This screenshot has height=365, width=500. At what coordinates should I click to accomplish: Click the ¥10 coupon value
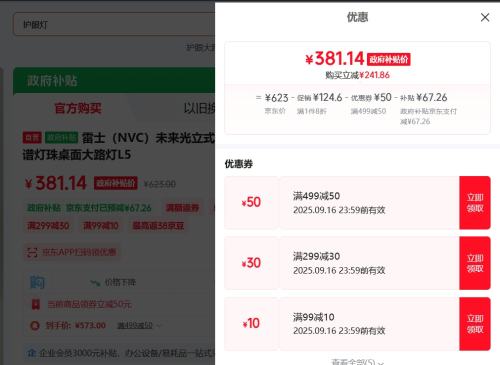[251, 323]
